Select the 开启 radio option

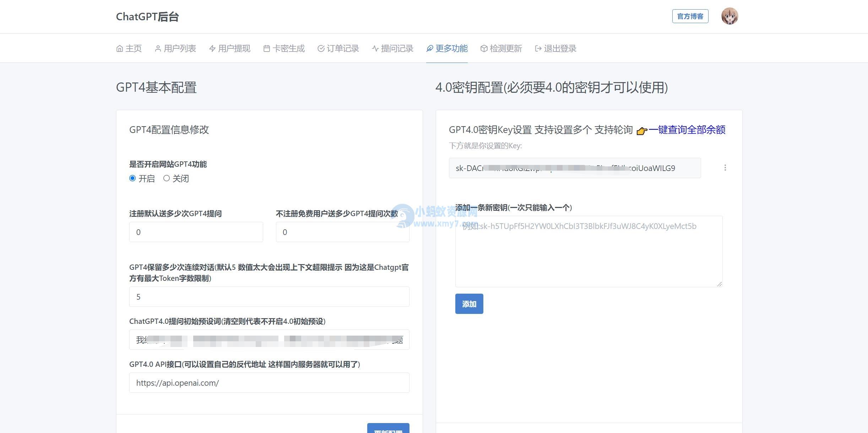click(x=132, y=178)
